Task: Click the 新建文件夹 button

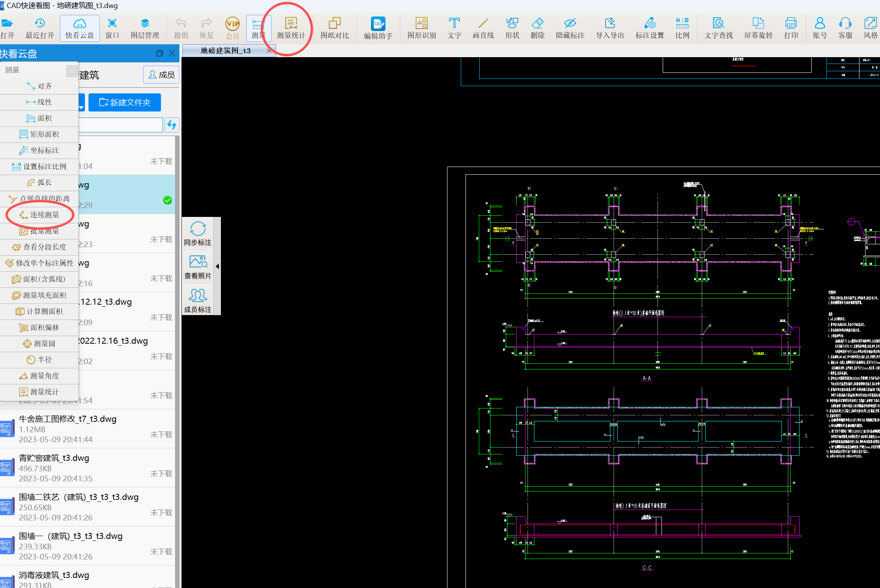Action: point(125,103)
